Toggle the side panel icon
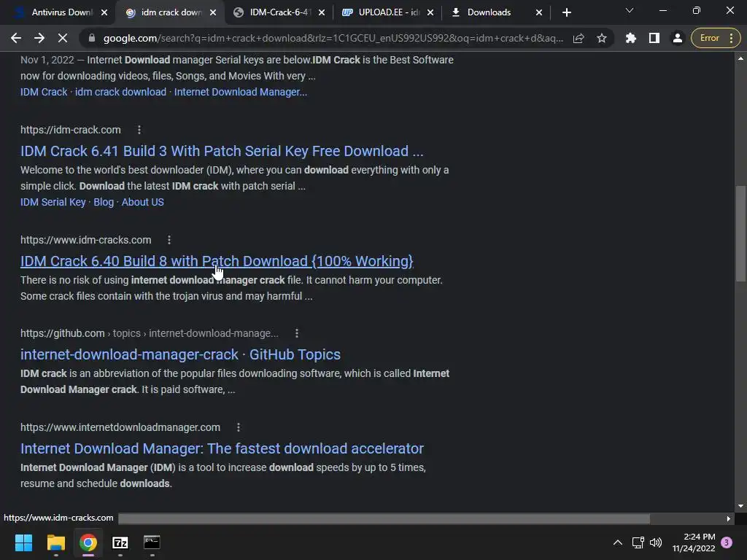The image size is (747, 560). click(654, 38)
